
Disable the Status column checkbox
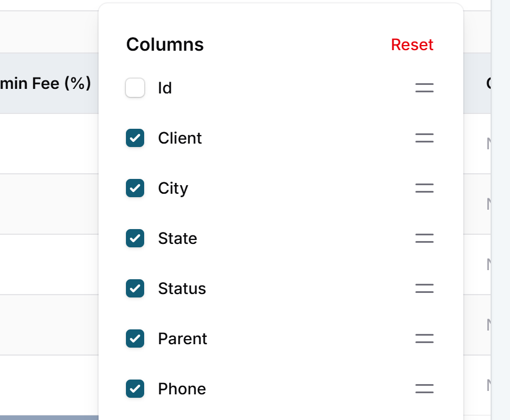coord(135,288)
